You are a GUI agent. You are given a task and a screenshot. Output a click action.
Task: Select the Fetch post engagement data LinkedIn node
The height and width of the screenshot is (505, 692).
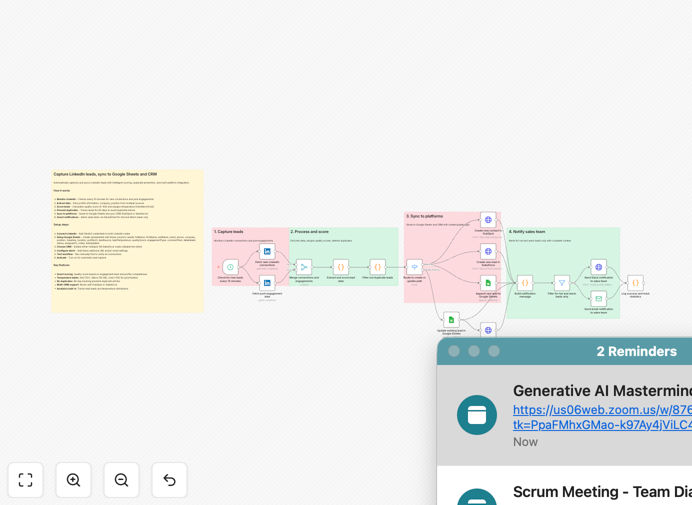tap(267, 283)
